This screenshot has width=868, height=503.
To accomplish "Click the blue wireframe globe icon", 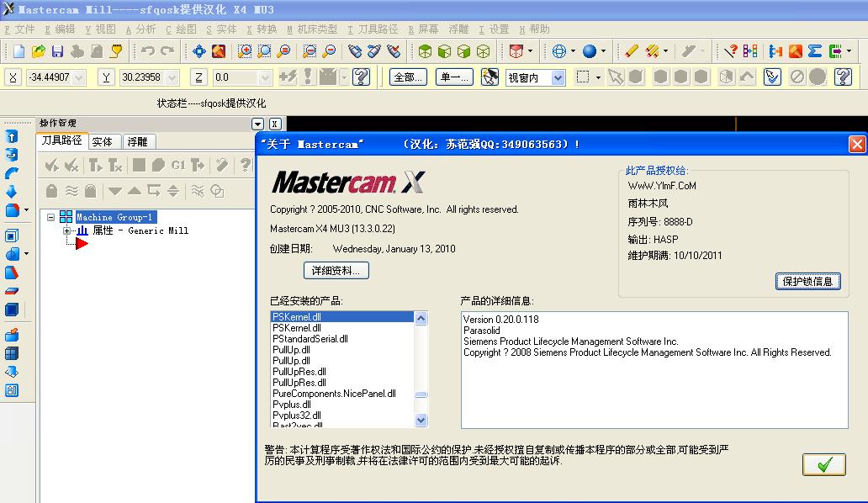I will click(x=559, y=51).
